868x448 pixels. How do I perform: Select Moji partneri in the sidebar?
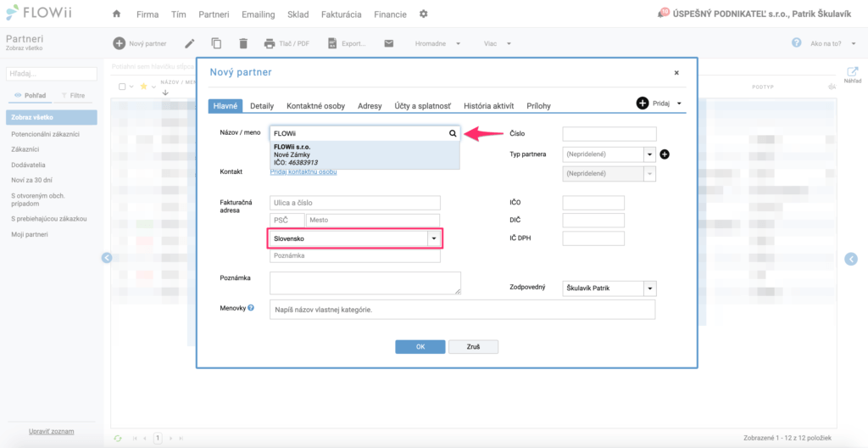(30, 234)
